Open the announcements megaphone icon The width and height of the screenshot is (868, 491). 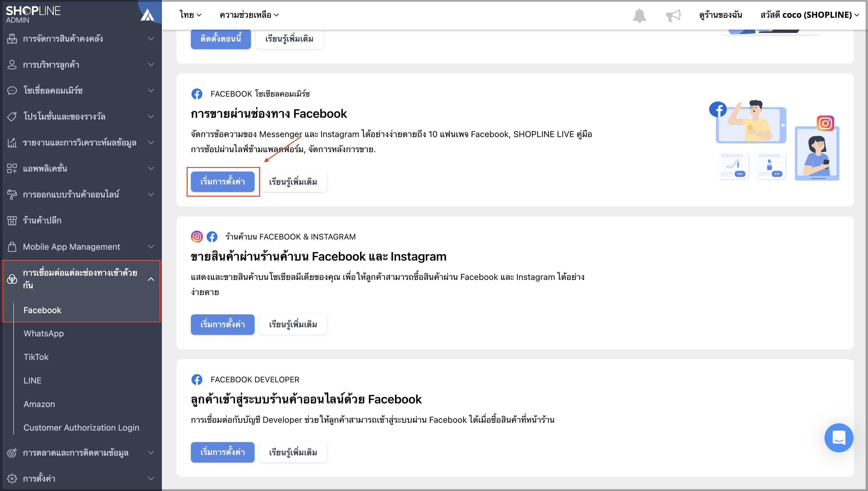tap(673, 15)
